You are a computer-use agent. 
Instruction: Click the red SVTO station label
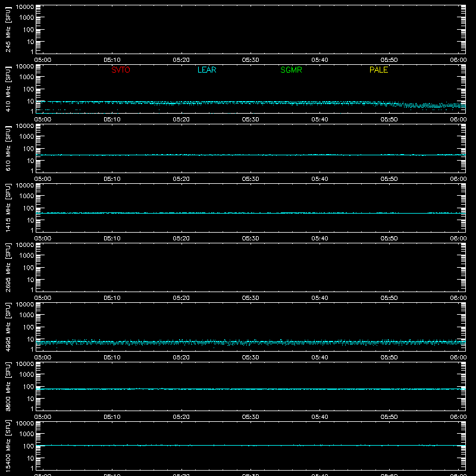121,70
